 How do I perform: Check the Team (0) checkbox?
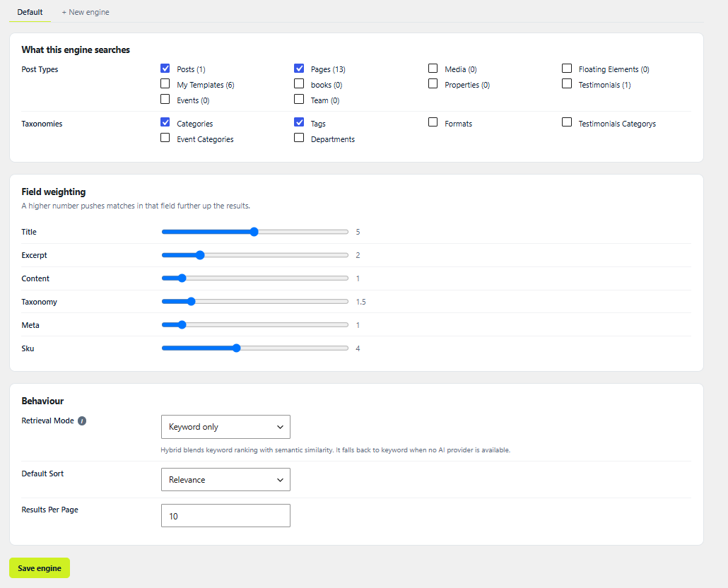299,100
